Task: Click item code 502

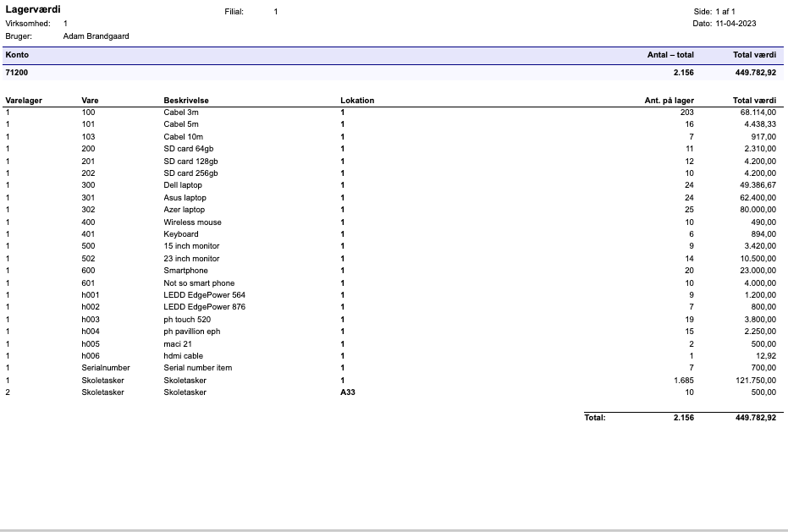Action: (x=88, y=259)
